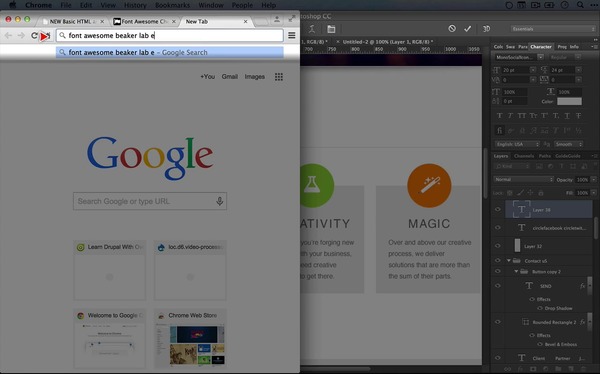
Task: Hide the SEND text layer via its eye icon
Action: coord(498,286)
